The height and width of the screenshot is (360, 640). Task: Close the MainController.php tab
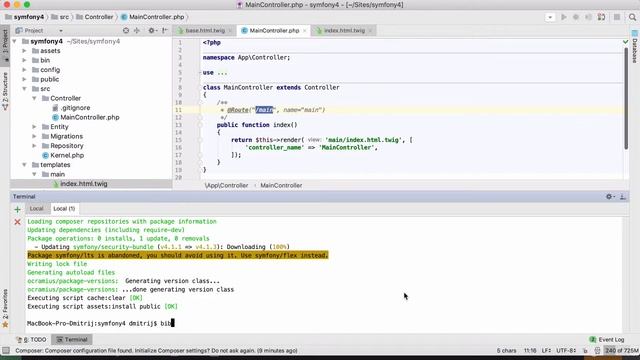(304, 31)
